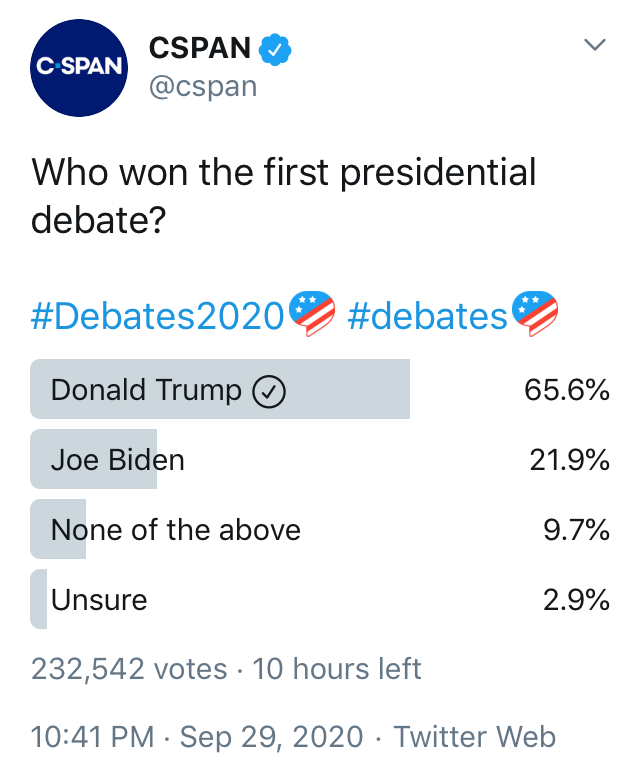
Task: Click the 10:41 PM timestamp
Action: point(93,738)
